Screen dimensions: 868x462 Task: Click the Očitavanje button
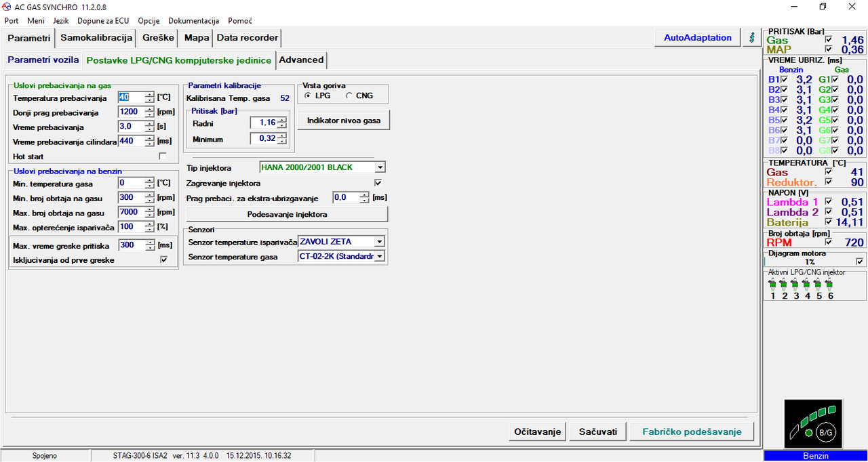click(536, 432)
